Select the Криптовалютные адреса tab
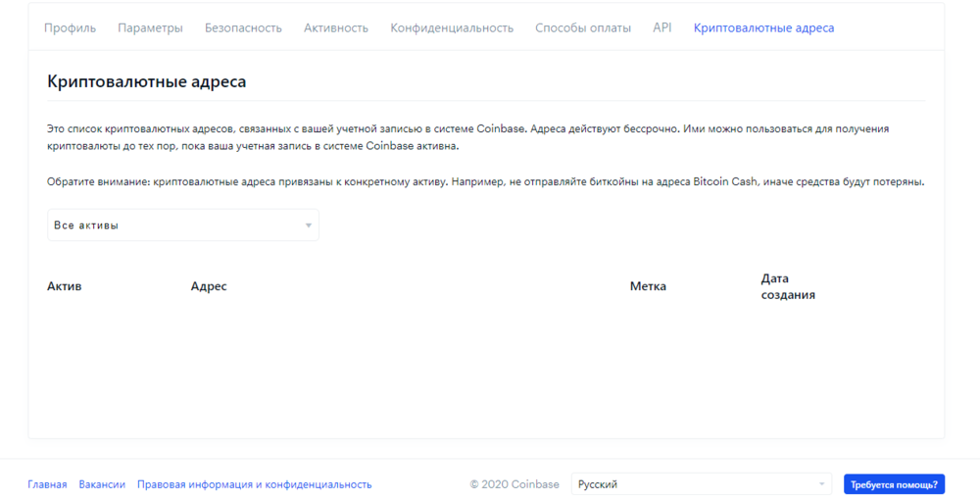The image size is (980, 502). point(763,28)
